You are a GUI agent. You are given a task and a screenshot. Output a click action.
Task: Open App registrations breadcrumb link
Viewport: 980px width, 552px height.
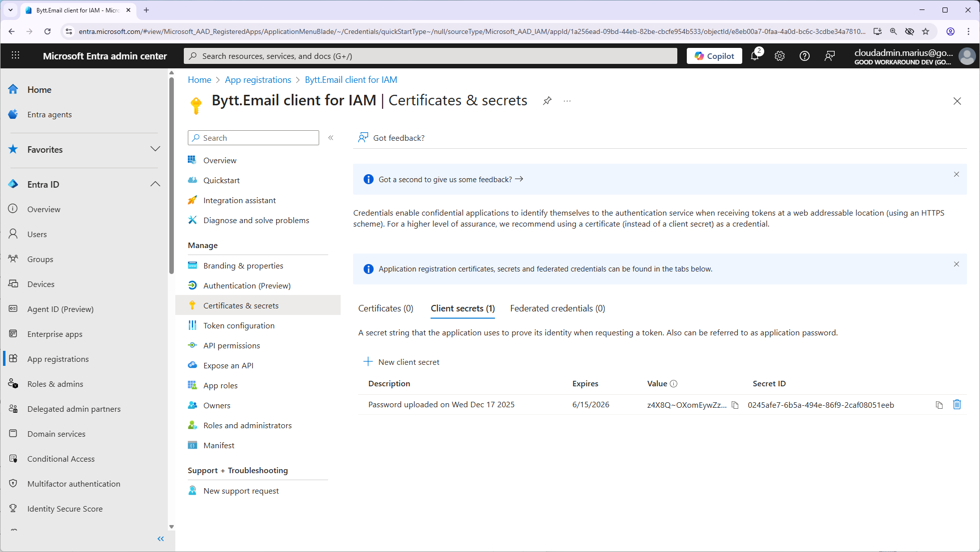258,80
